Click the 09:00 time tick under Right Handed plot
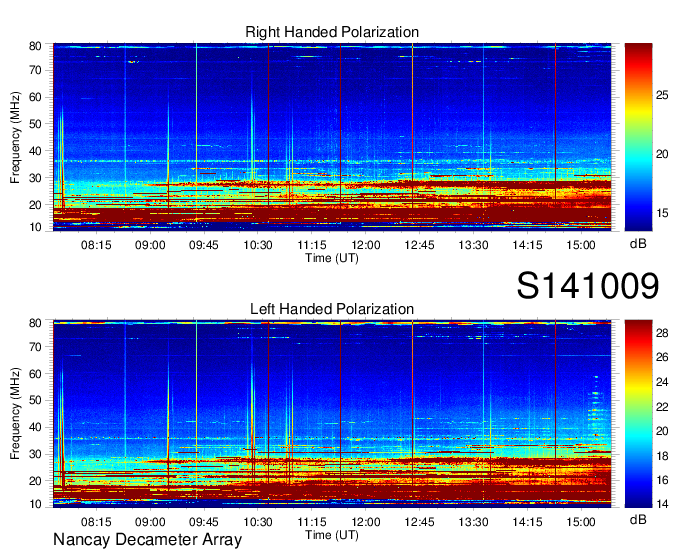The image size is (680, 552). pyautogui.click(x=150, y=245)
